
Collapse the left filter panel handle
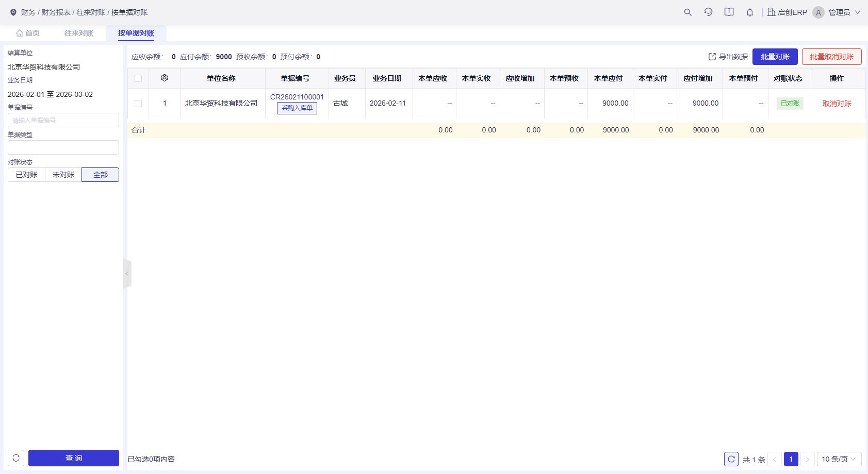(x=127, y=274)
